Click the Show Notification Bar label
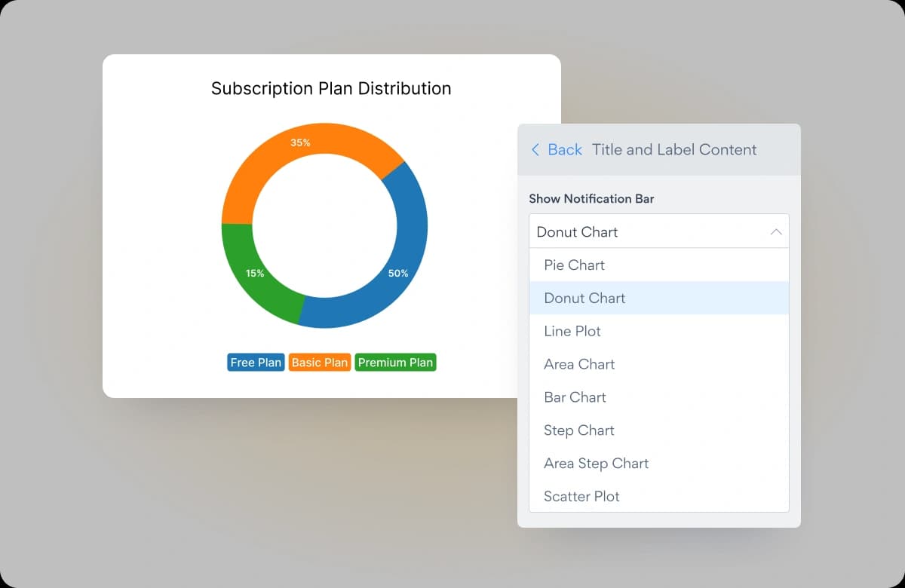Screen dimensions: 905x588 pos(591,199)
